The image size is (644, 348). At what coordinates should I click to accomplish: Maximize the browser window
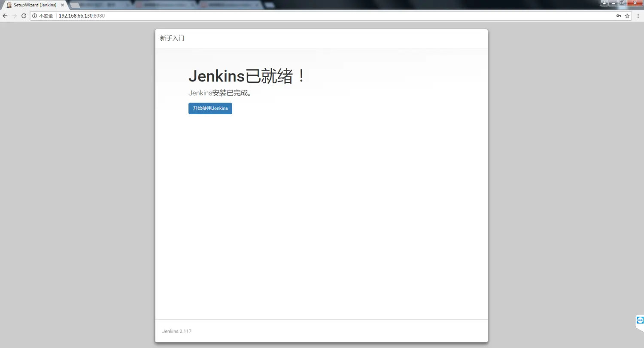tap(622, 3)
